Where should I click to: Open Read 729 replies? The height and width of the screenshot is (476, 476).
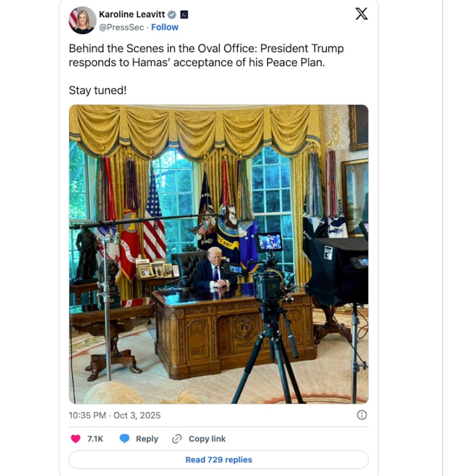(x=218, y=460)
